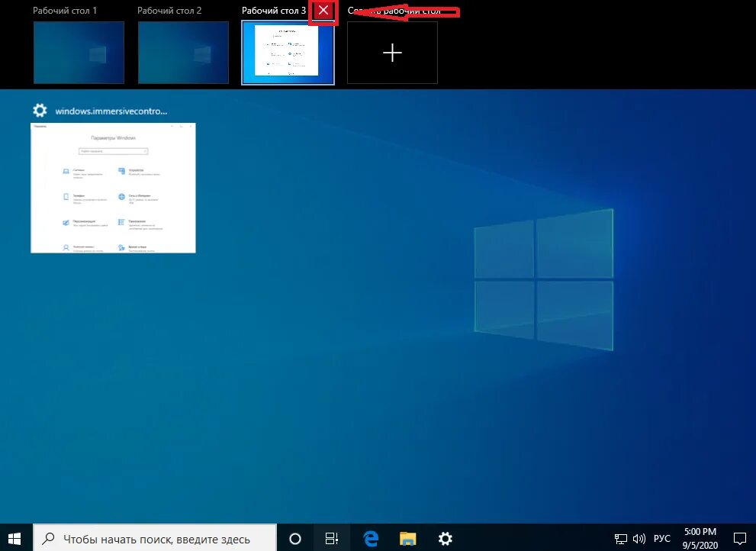Click the Рабочий стол 2 label
756x551 pixels.
pos(169,10)
